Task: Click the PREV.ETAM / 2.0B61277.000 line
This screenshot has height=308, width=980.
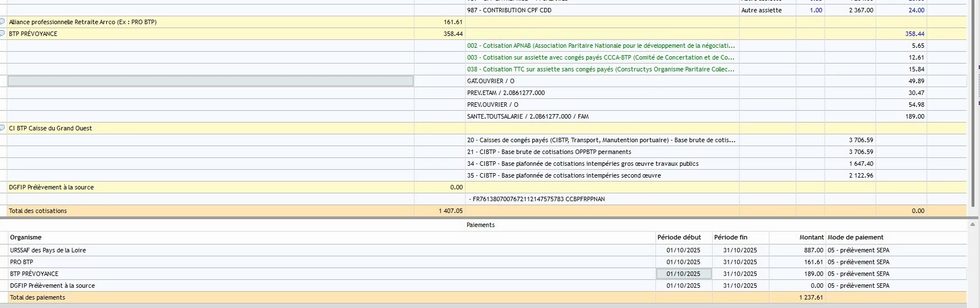Action: (505, 93)
